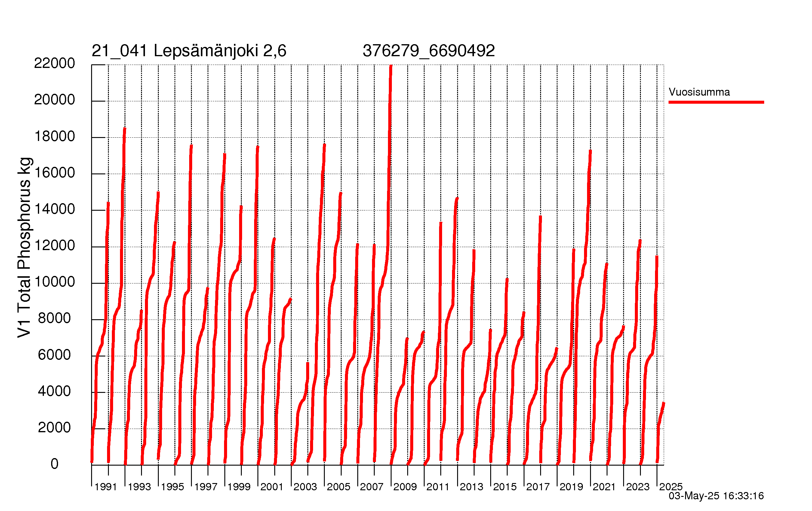Image resolution: width=812 pixels, height=511 pixels.
Task: Click the y-axis value 16000
Action: (54, 173)
